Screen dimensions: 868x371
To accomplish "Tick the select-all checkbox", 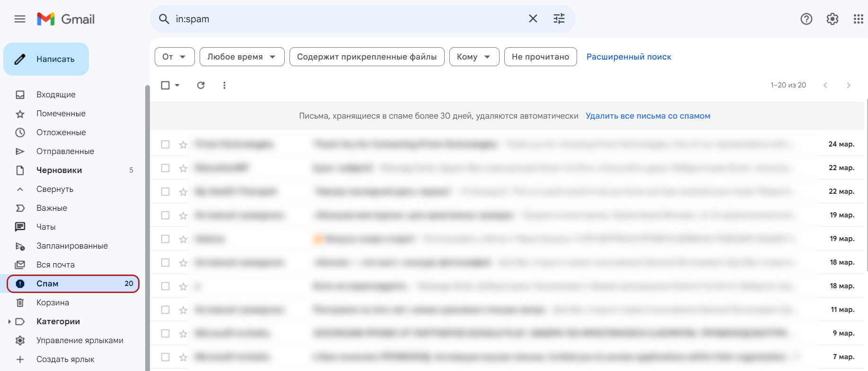I will pos(165,85).
